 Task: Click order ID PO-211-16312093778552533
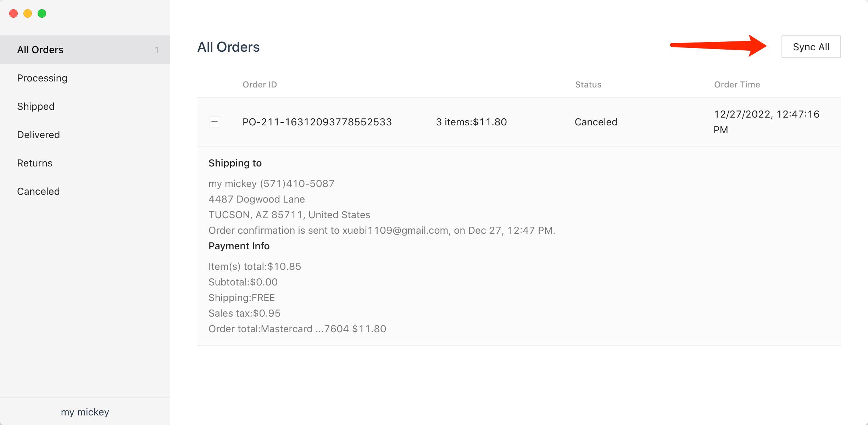tap(317, 122)
